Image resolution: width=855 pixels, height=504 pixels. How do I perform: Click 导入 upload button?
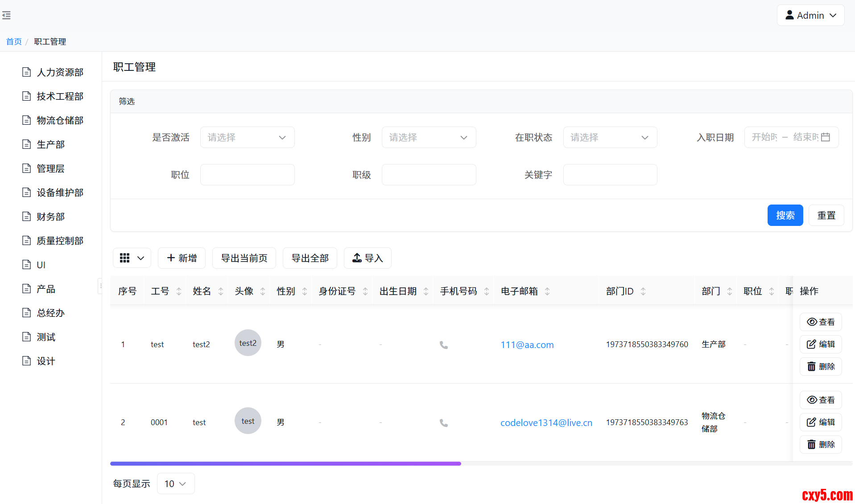[368, 258]
